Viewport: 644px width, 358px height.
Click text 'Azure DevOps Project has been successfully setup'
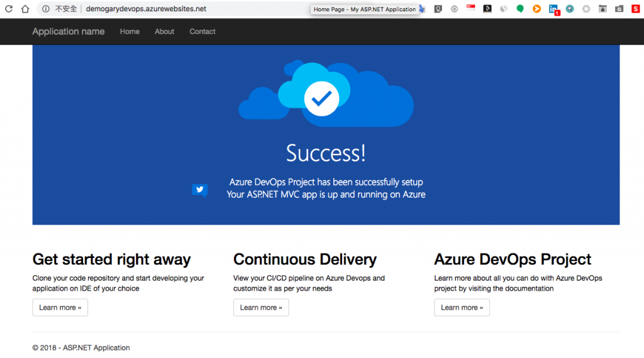pos(326,182)
